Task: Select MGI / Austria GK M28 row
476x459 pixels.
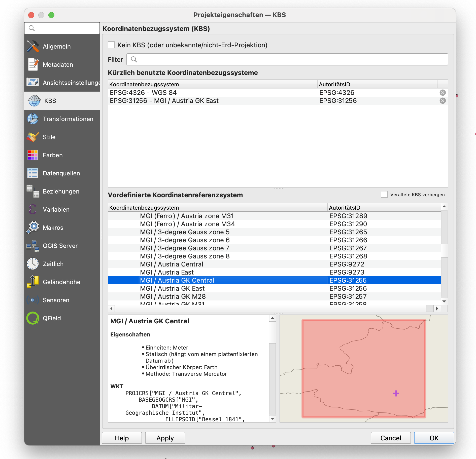Action: coord(274,296)
